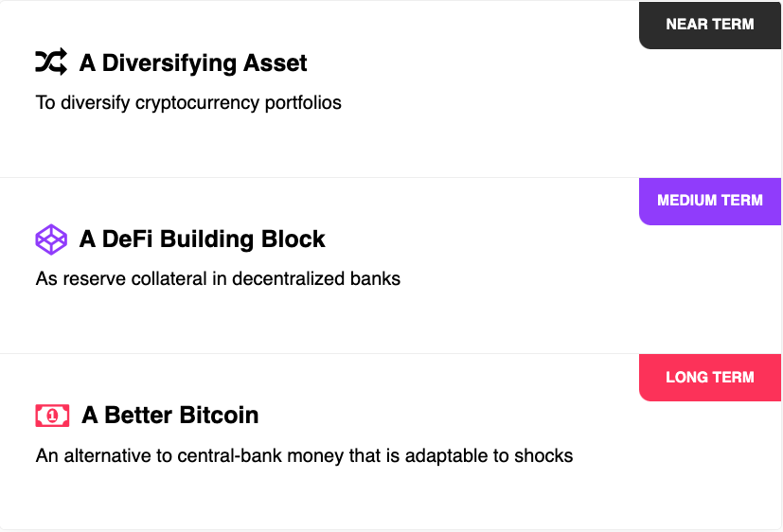
Task: Open the "A Diversifying Asset" heading
Action: point(193,63)
